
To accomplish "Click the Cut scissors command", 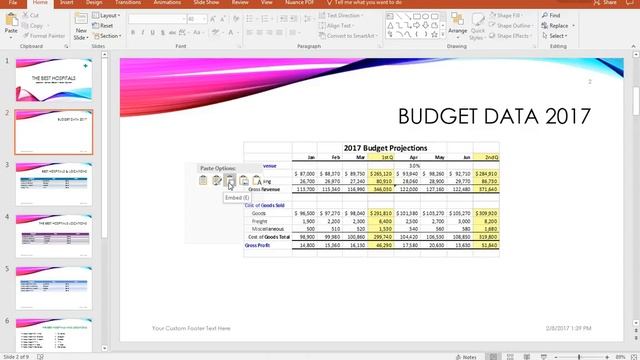I will pos(31,15).
